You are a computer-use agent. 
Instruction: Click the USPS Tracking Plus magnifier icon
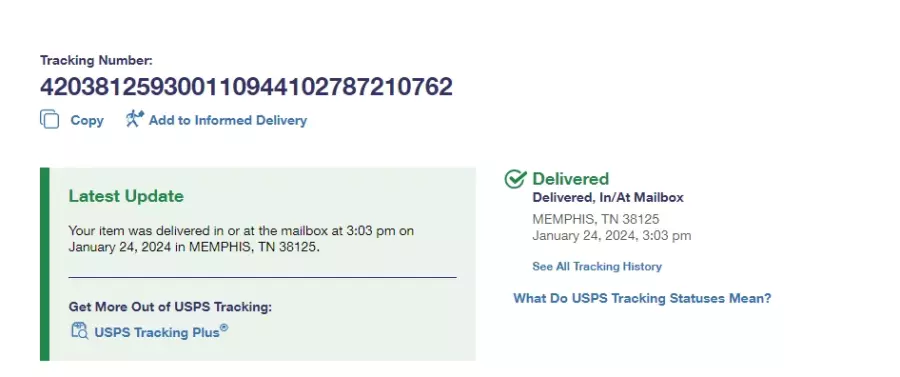click(x=80, y=331)
